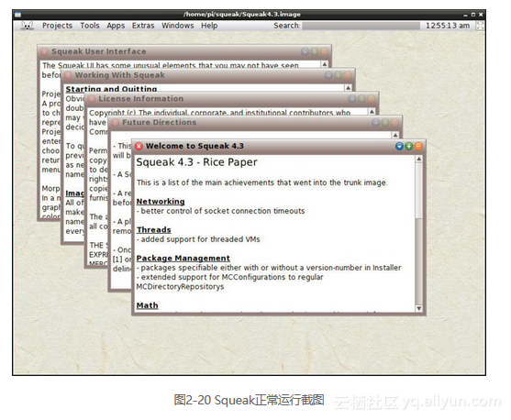The width and height of the screenshot is (511, 420).
Task: Open the host window menu icon at top-left
Action: pyautogui.click(x=18, y=15)
